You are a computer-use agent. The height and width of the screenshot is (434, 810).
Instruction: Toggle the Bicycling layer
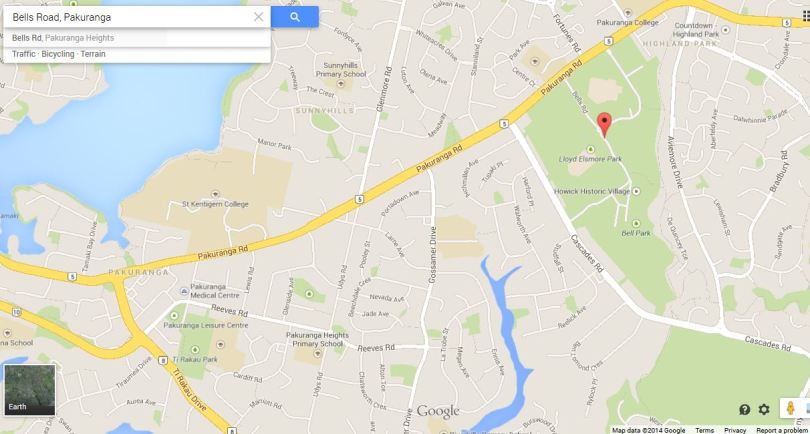pyautogui.click(x=58, y=54)
